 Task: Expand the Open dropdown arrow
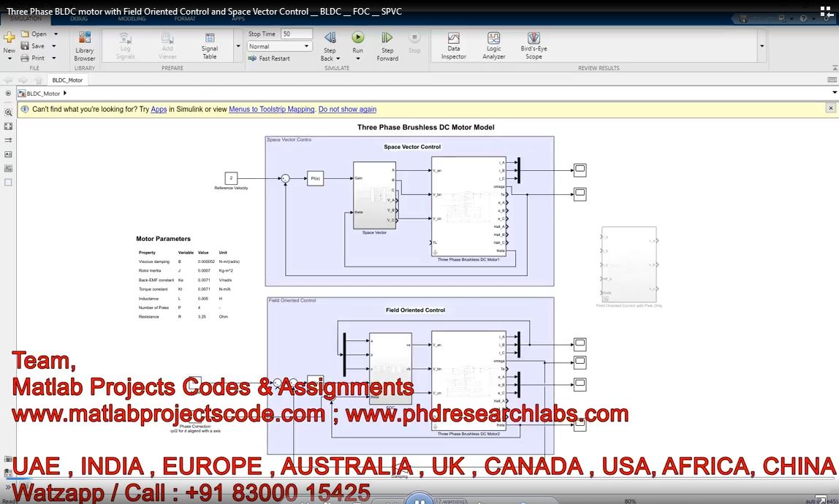pos(56,34)
